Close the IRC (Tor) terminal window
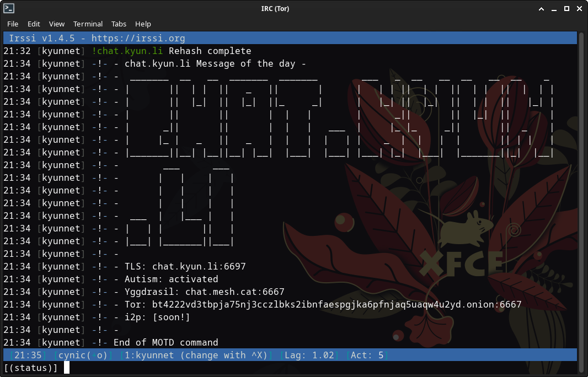Image resolution: width=588 pixels, height=377 pixels. pos(579,9)
